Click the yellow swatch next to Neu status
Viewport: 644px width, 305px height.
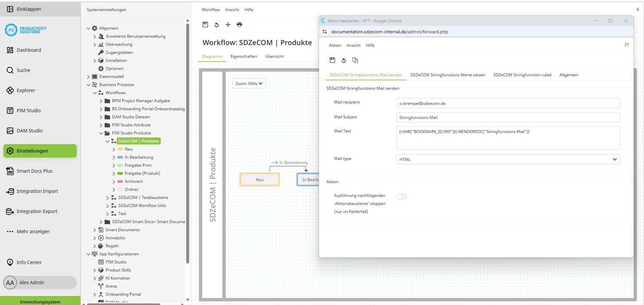pyautogui.click(x=121, y=149)
